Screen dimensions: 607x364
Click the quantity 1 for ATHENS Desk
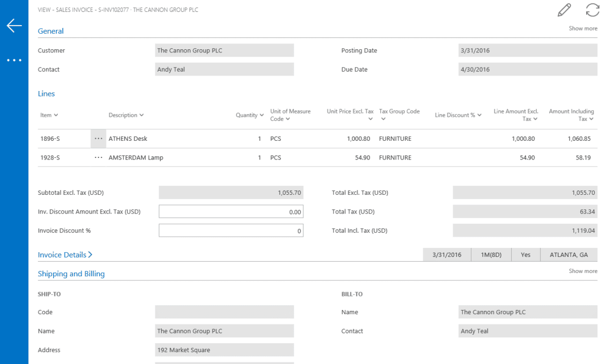coord(259,139)
